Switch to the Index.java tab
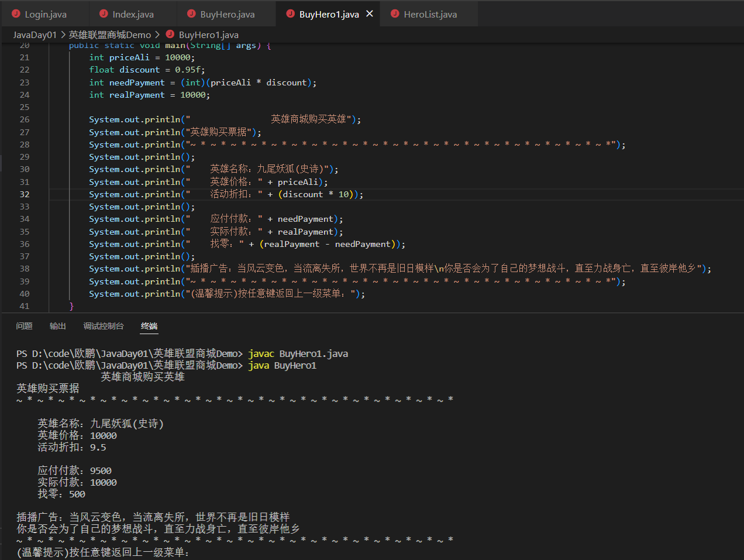744x560 pixels. click(x=133, y=13)
